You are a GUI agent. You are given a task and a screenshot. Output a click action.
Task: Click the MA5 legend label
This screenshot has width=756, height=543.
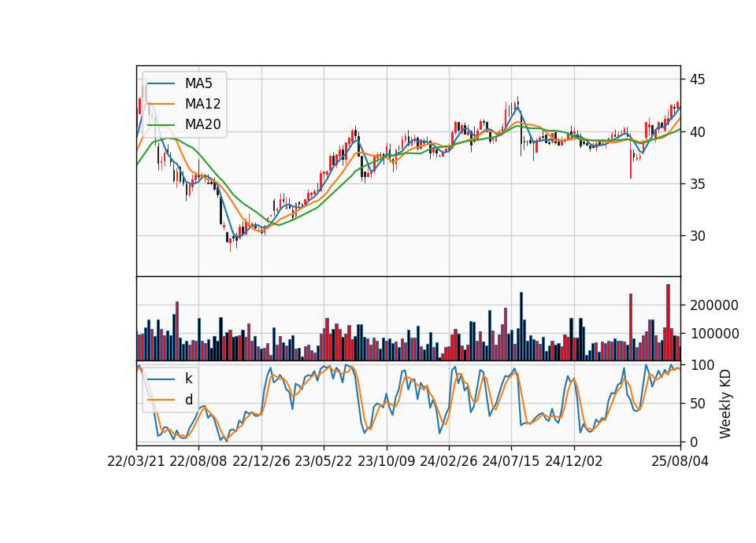pos(198,83)
